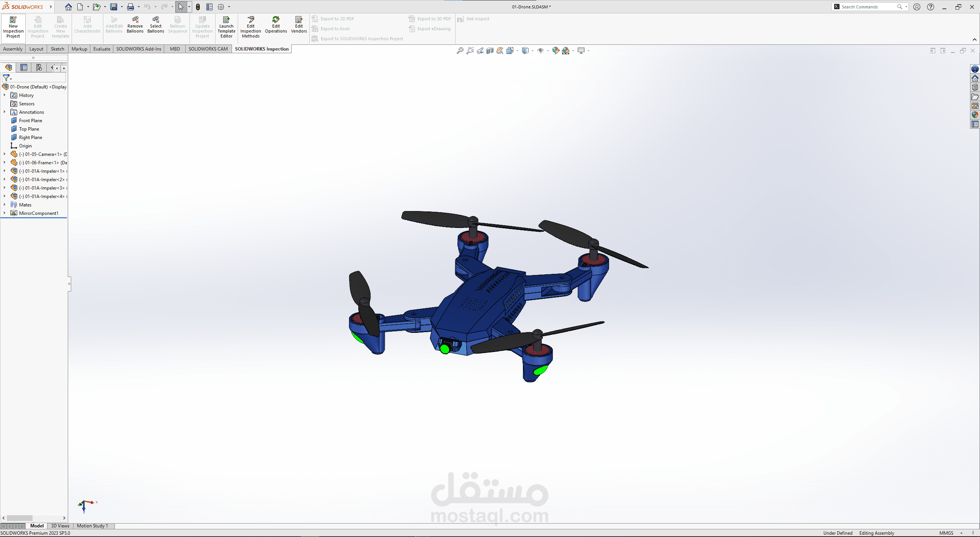Open the SOLIDWORKS Help button
980x537 pixels.
931,7
